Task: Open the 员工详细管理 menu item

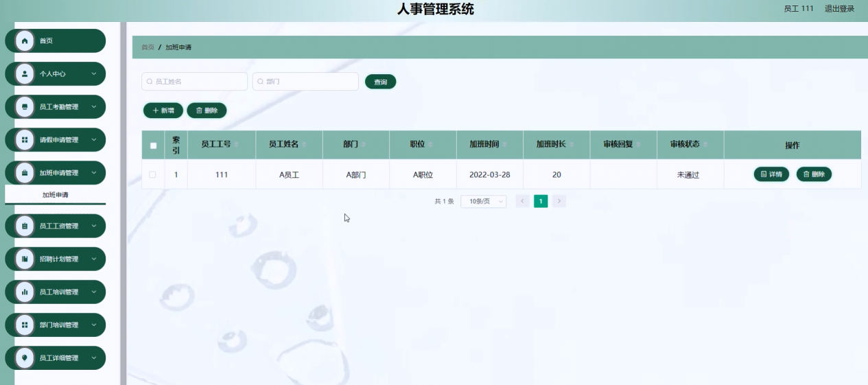Action: (56, 358)
